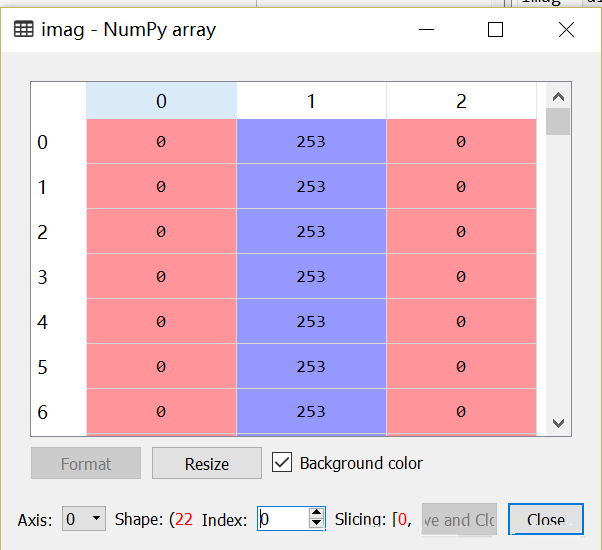Increase Index value with up arrow

(x=317, y=513)
